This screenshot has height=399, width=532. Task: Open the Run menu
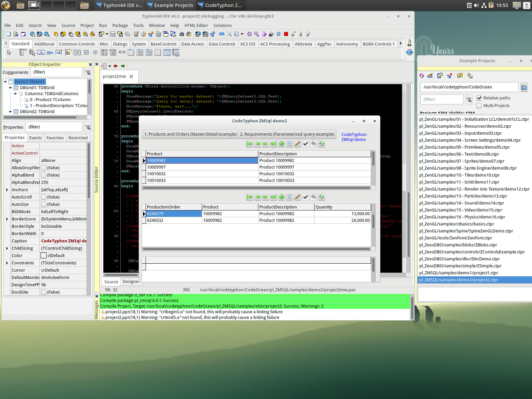click(x=103, y=25)
